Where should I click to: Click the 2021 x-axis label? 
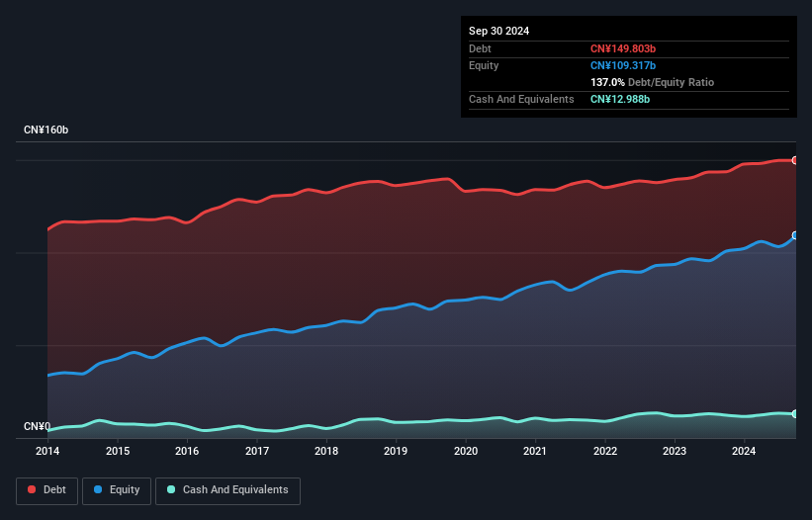click(x=535, y=451)
